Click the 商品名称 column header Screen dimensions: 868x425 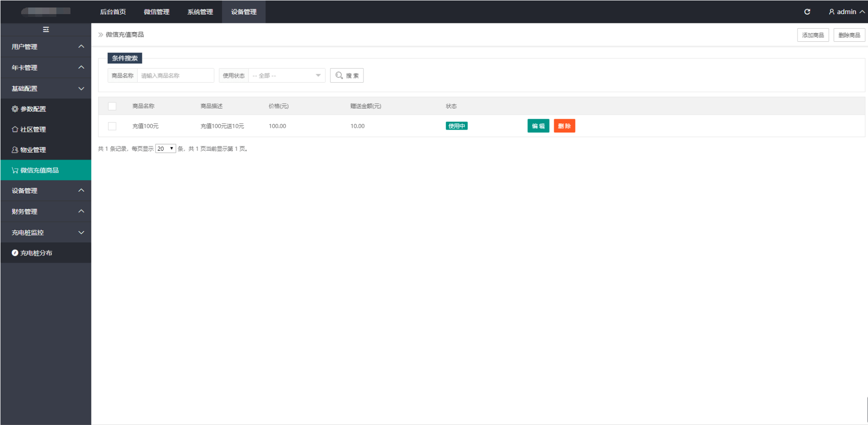click(x=143, y=106)
